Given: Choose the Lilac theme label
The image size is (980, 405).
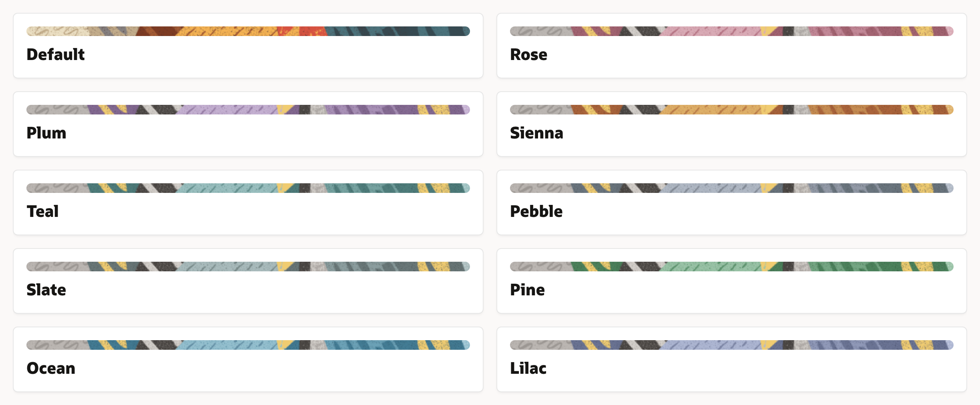Looking at the screenshot, I should (x=528, y=368).
